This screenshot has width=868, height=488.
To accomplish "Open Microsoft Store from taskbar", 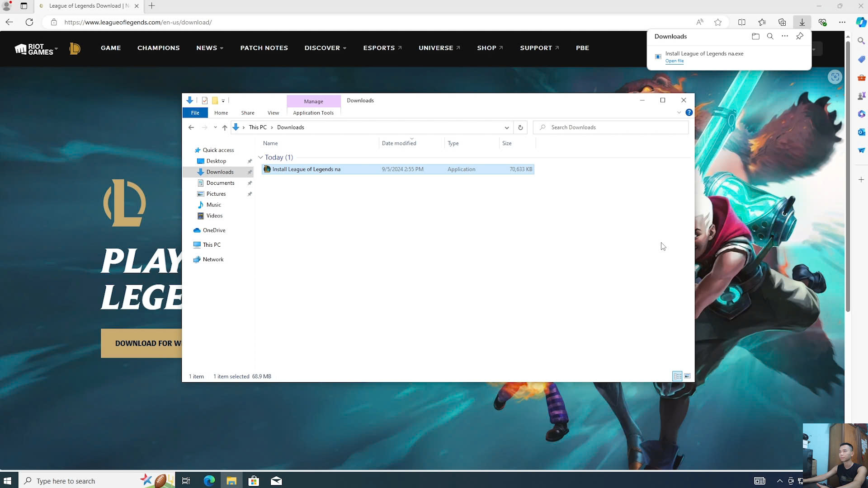I will click(x=254, y=481).
